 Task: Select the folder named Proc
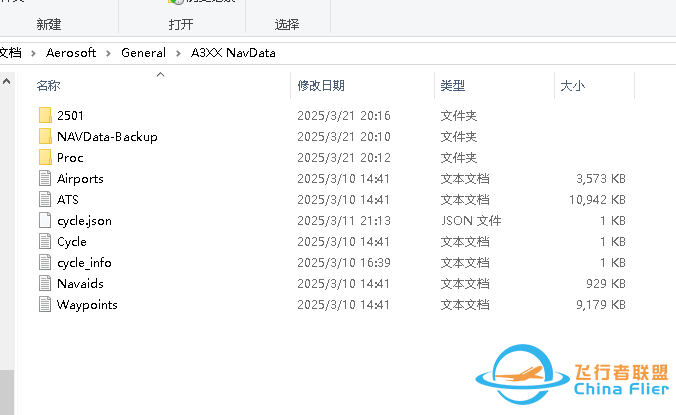click(70, 158)
